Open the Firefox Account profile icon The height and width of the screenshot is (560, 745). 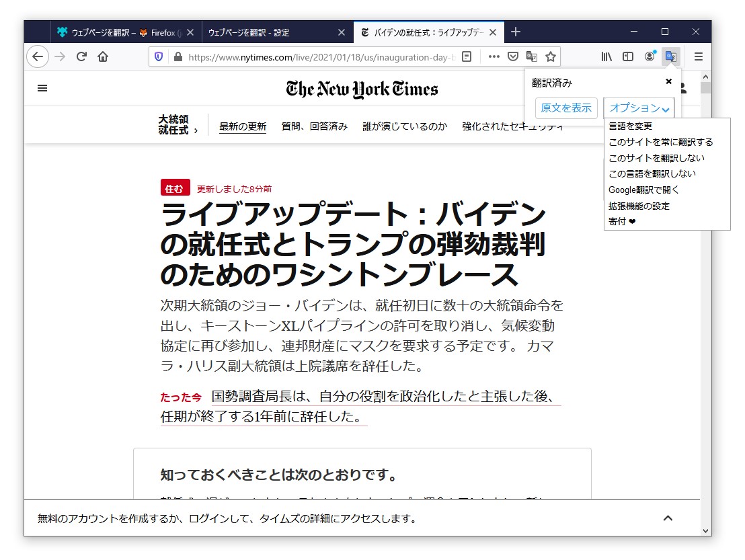click(650, 56)
